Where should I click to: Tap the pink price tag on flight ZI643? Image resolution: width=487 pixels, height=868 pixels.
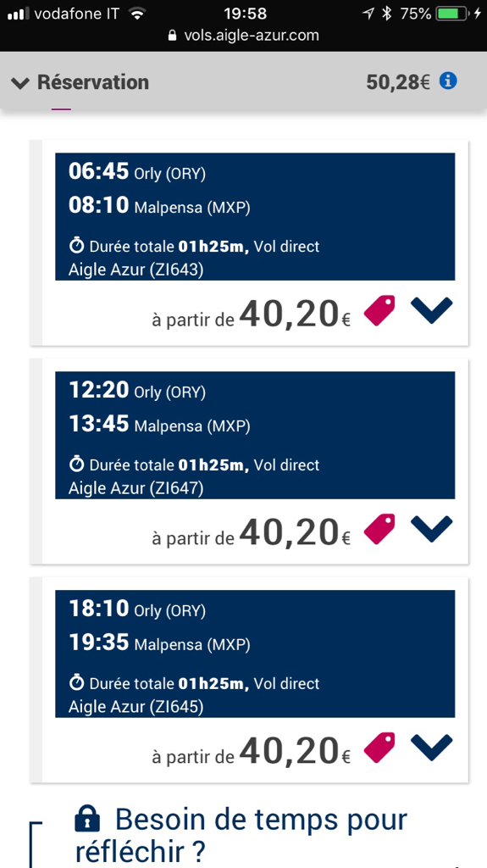pyautogui.click(x=379, y=311)
